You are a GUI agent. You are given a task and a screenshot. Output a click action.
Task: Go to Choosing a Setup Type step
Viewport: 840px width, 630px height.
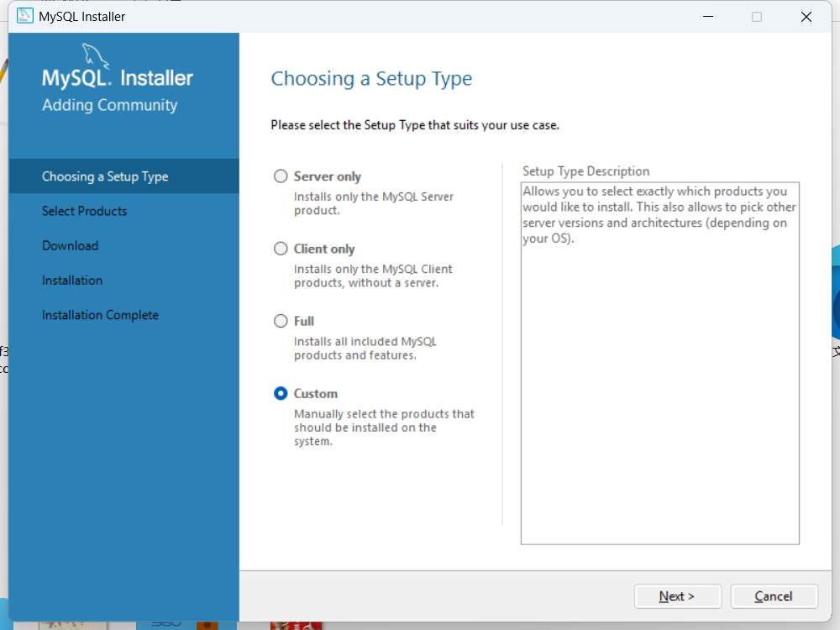(123, 176)
